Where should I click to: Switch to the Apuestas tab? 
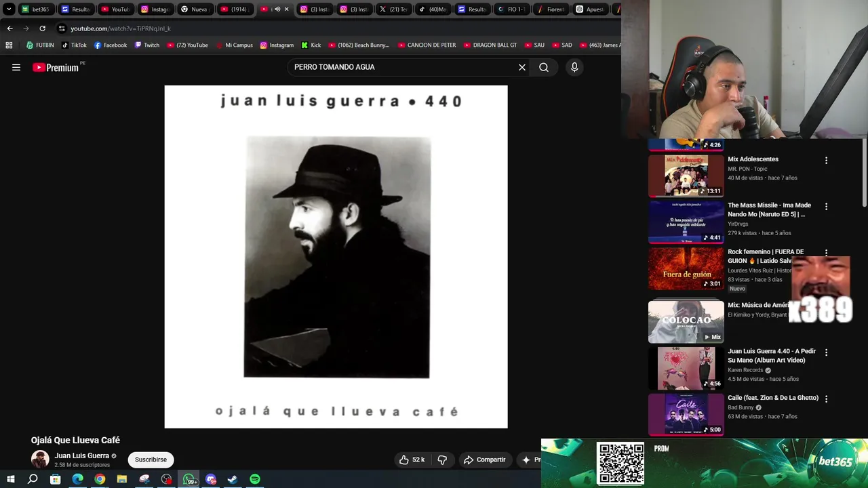590,9
